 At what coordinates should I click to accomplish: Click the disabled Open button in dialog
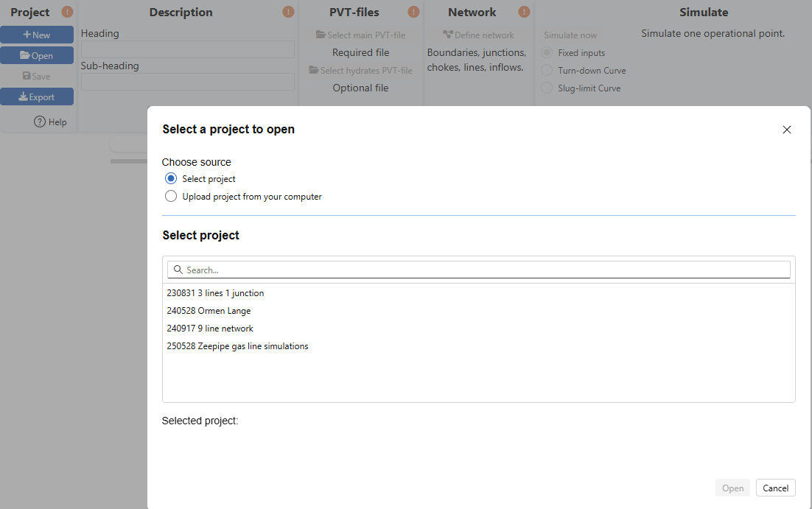click(x=732, y=488)
